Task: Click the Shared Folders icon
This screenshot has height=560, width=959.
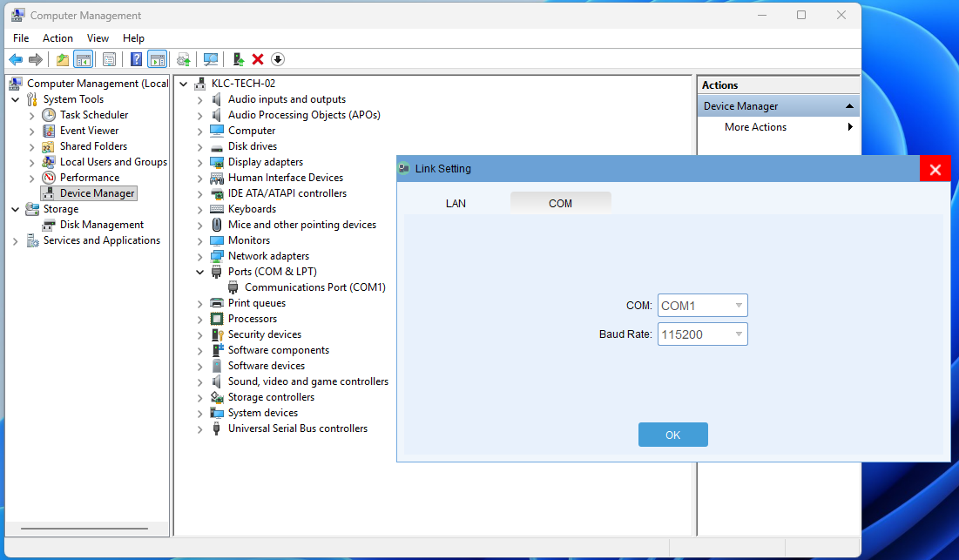Action: point(49,146)
